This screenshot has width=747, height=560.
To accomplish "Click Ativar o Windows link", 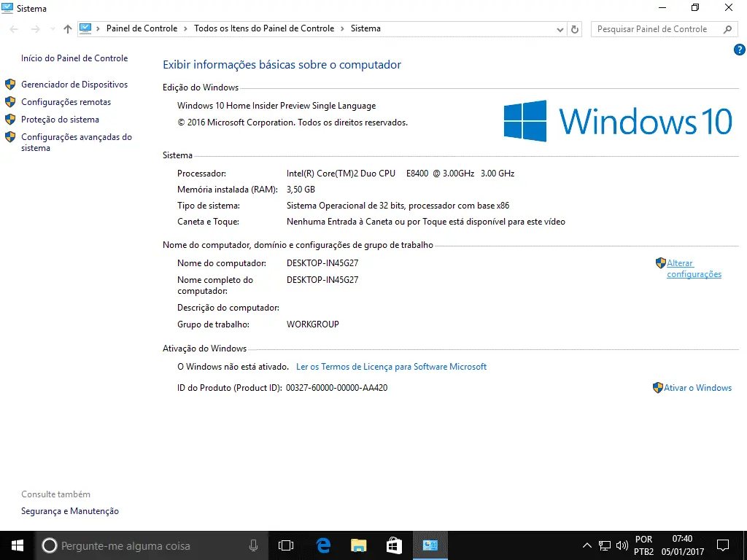I will tap(697, 388).
